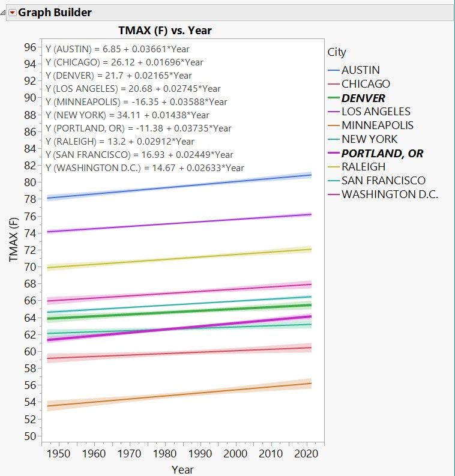Image resolution: width=455 pixels, height=476 pixels.
Task: Click the CHICAGO red line swatch in legend
Action: tap(333, 84)
